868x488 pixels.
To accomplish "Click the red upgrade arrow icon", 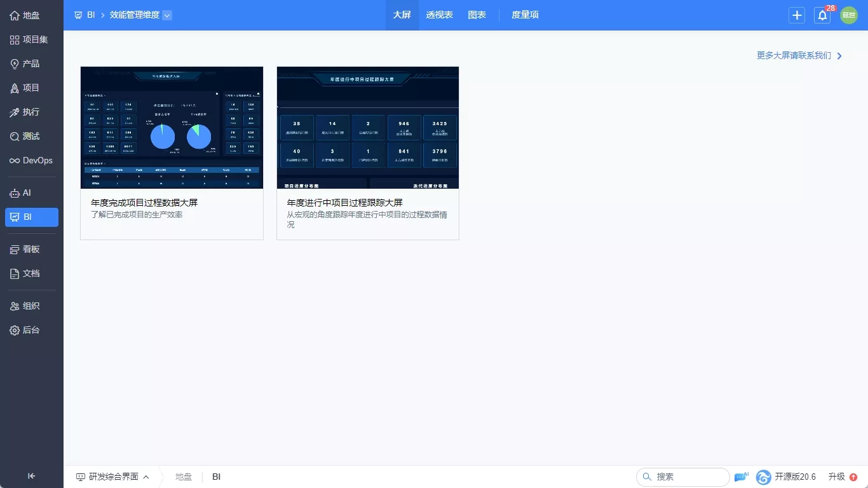I will click(x=853, y=477).
